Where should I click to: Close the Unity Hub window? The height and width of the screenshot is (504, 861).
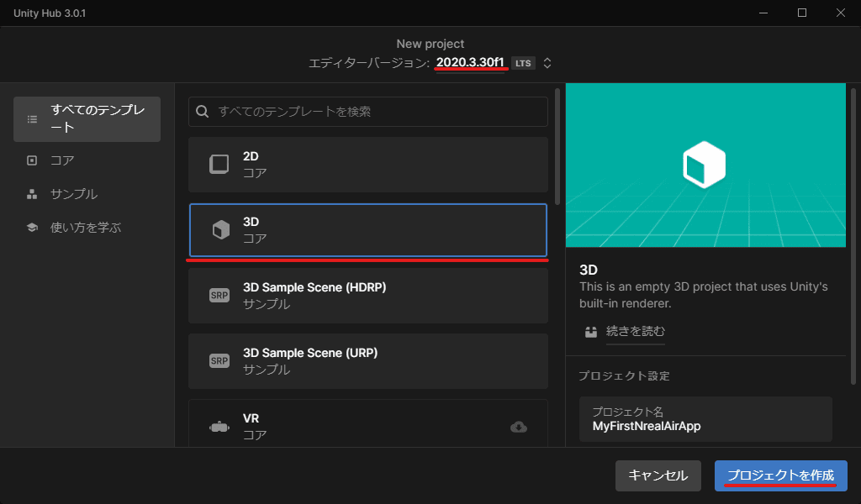(x=840, y=13)
